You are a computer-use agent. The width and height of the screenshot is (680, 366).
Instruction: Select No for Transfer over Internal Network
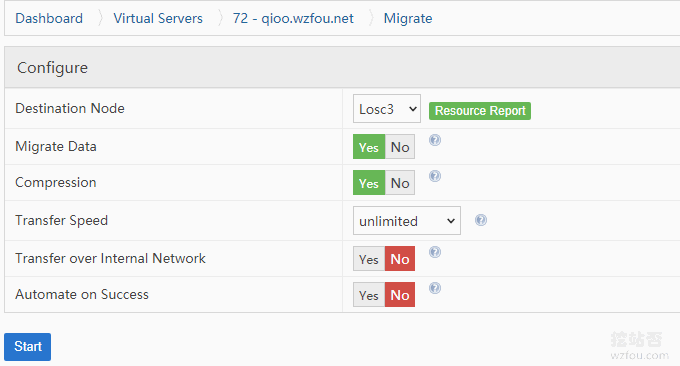coord(400,258)
